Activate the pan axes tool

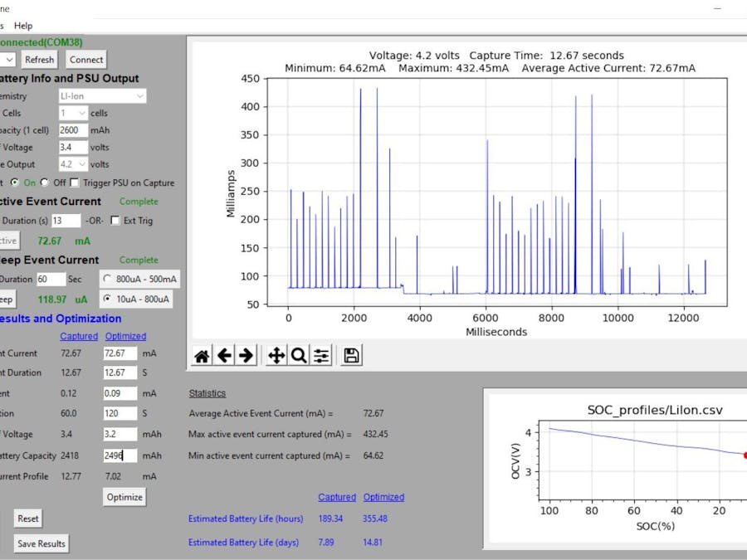pyautogui.click(x=276, y=355)
